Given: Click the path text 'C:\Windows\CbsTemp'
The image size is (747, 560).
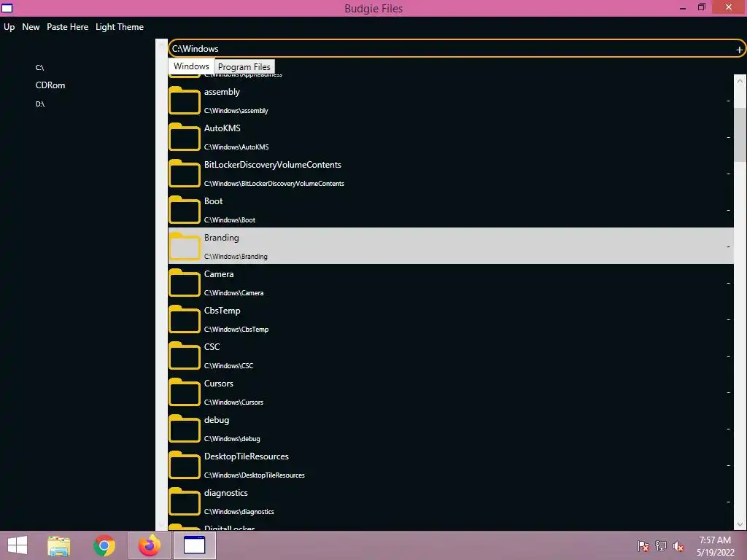Looking at the screenshot, I should pos(236,330).
